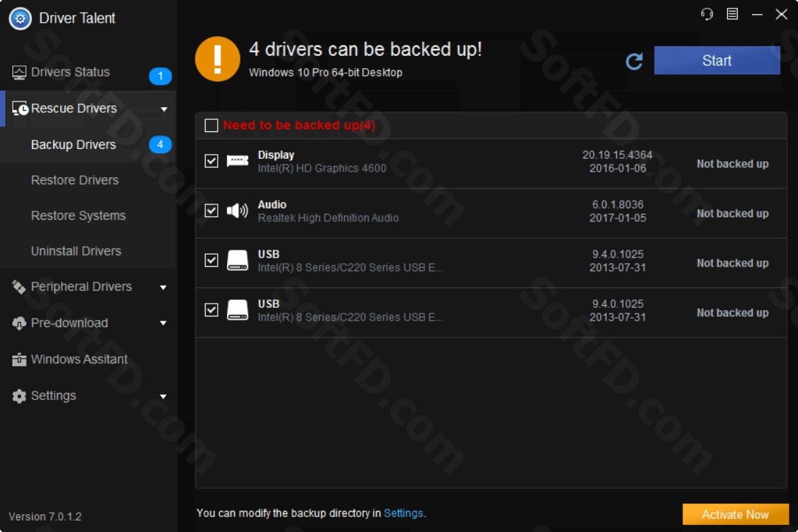Click the Driver Talent gear logo

click(21, 19)
